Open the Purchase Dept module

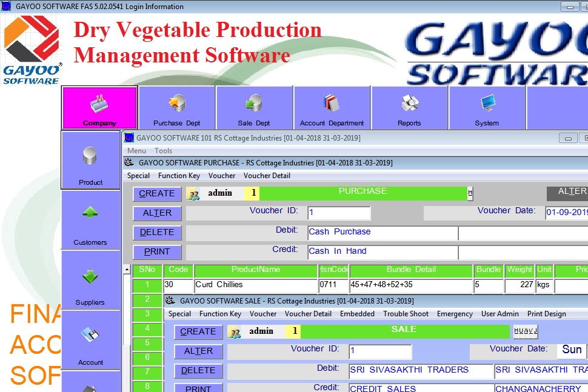click(176, 108)
